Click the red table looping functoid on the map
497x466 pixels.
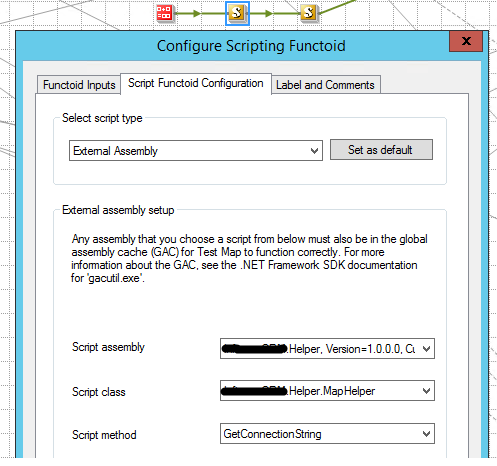pos(164,13)
